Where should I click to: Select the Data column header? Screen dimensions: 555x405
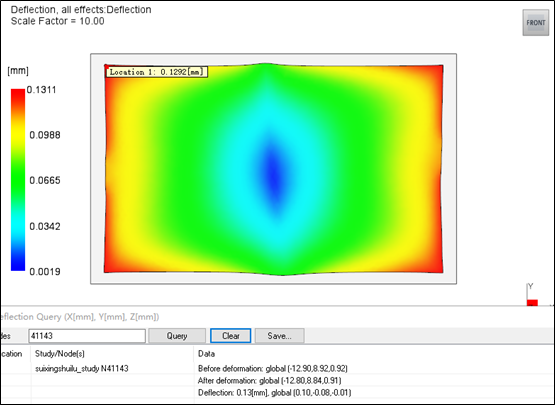coord(206,353)
